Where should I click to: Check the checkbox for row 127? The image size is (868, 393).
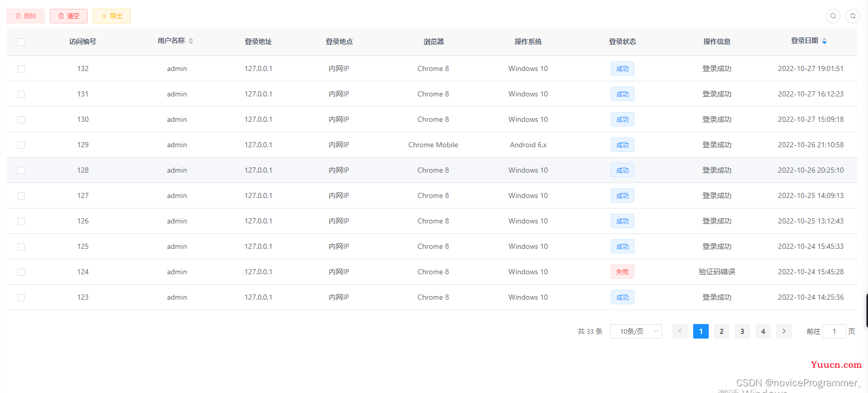tap(21, 196)
